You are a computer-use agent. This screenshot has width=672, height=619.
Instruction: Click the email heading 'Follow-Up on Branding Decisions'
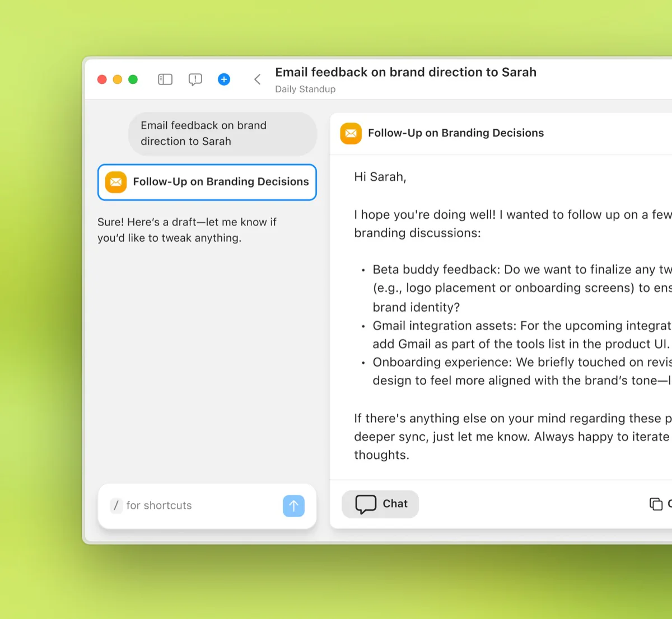456,133
